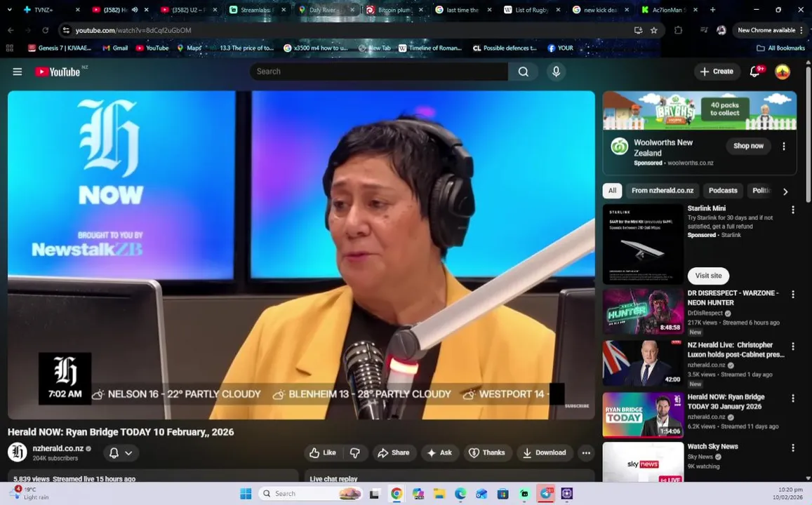
Task: Click the URL address bar
Action: (352, 31)
